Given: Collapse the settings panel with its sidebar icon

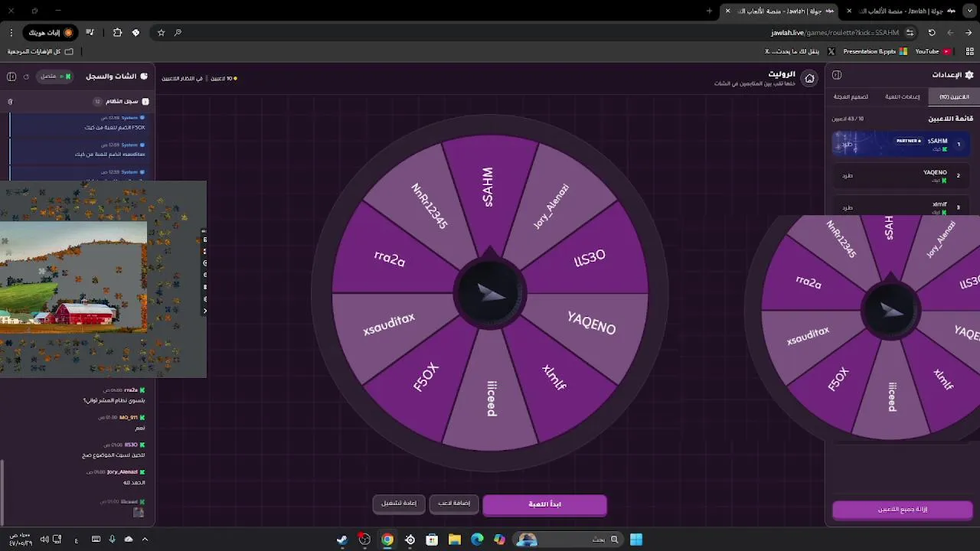Looking at the screenshot, I should coord(837,75).
